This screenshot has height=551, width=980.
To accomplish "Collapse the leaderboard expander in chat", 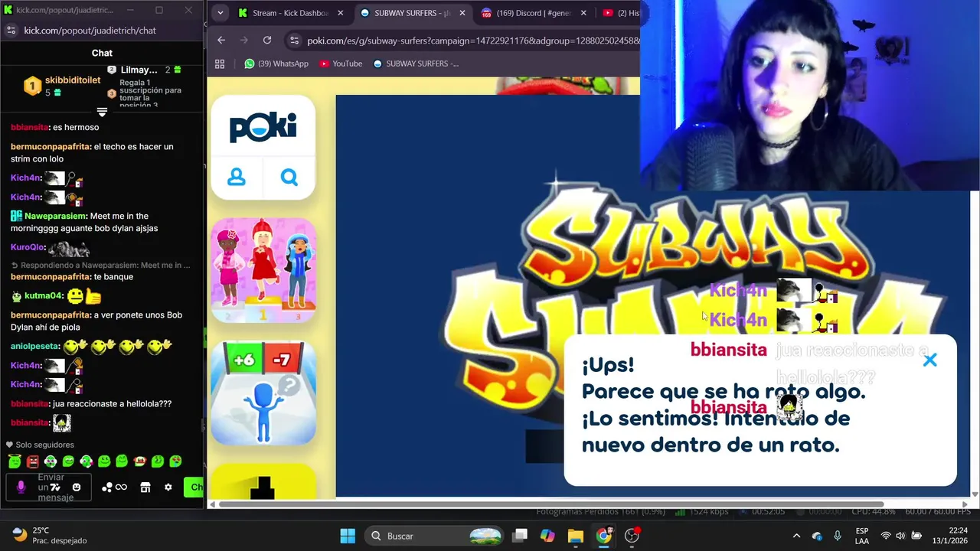I will (x=102, y=112).
